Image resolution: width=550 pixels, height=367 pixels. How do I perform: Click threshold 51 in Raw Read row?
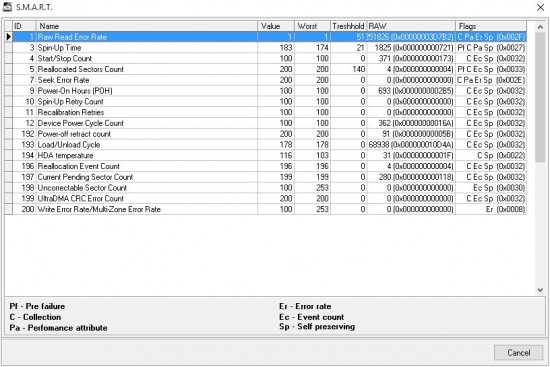(361, 37)
